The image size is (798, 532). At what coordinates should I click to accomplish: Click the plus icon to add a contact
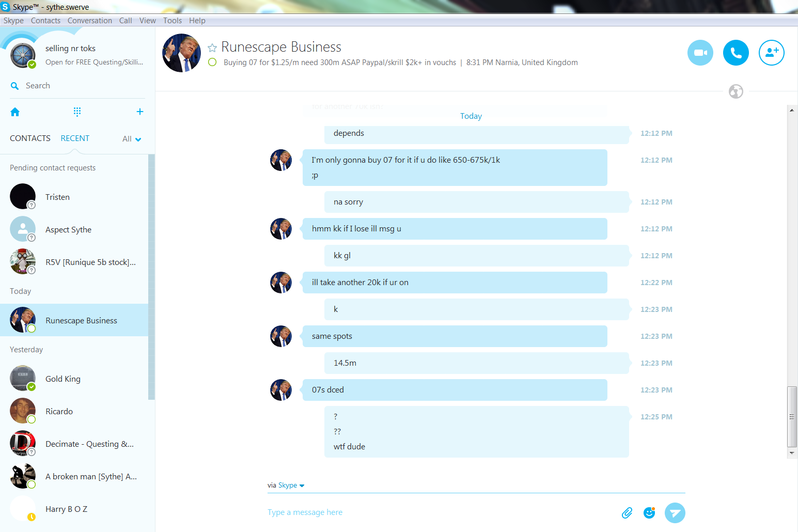click(139, 112)
